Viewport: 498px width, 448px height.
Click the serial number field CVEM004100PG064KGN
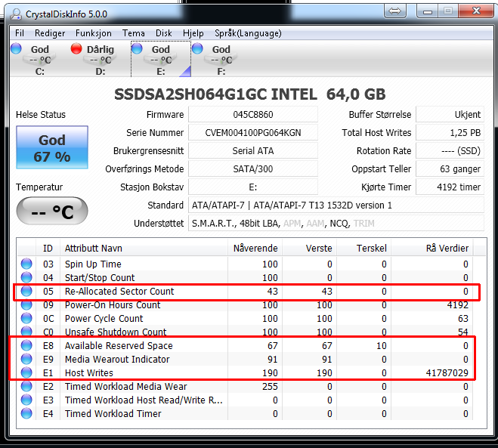point(253,132)
